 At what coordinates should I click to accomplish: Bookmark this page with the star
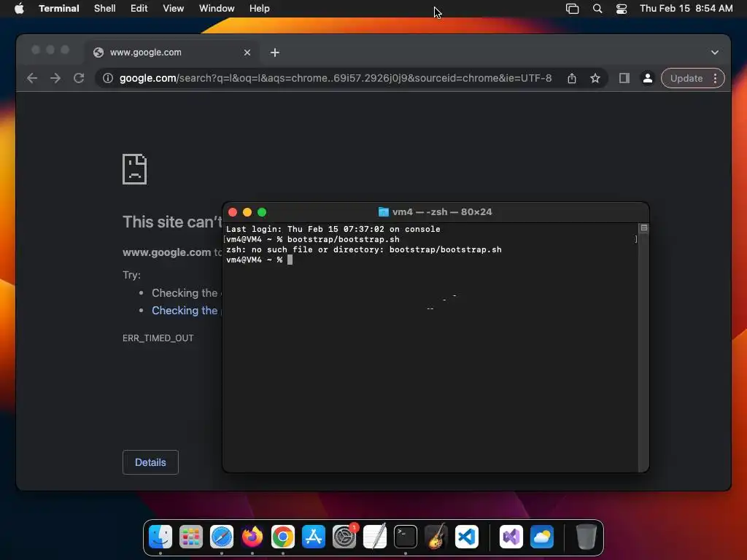pyautogui.click(x=595, y=78)
